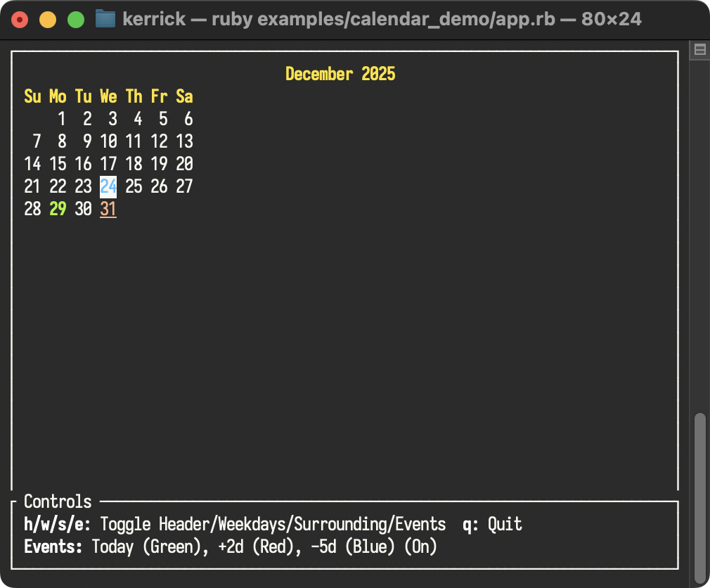Select day 25 in the calendar
Viewport: 710px width, 588px height.
[134, 186]
